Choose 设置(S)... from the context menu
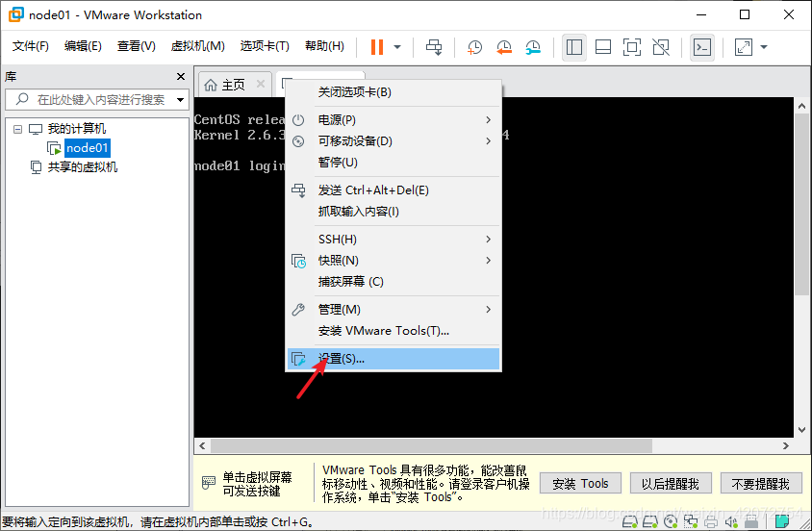 click(393, 359)
